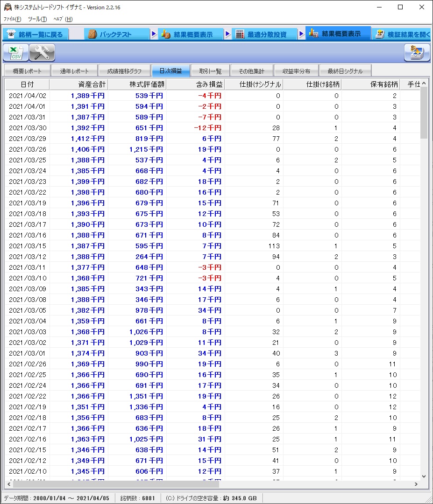
Task: Click the vertical scrollbar down arrow
Action: (x=424, y=476)
